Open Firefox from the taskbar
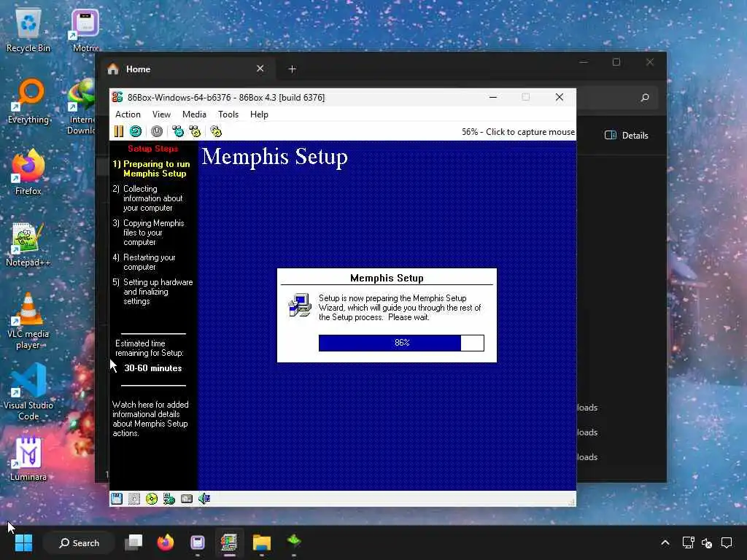 166,542
